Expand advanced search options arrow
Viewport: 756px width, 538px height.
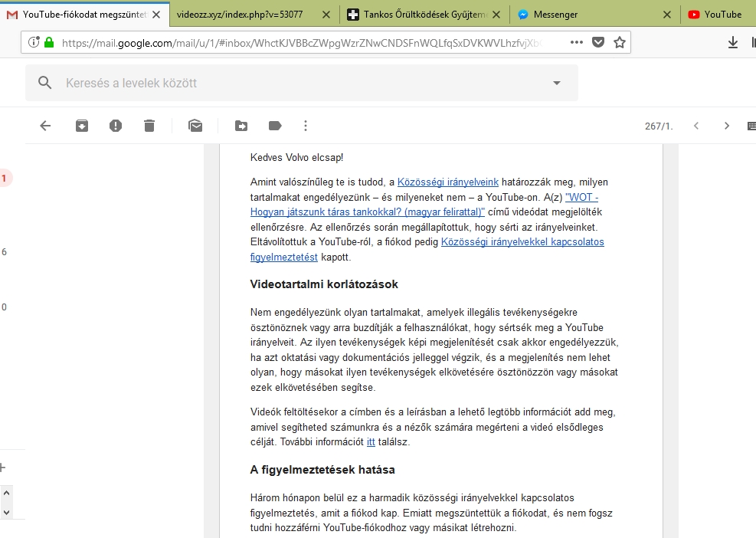(x=557, y=83)
